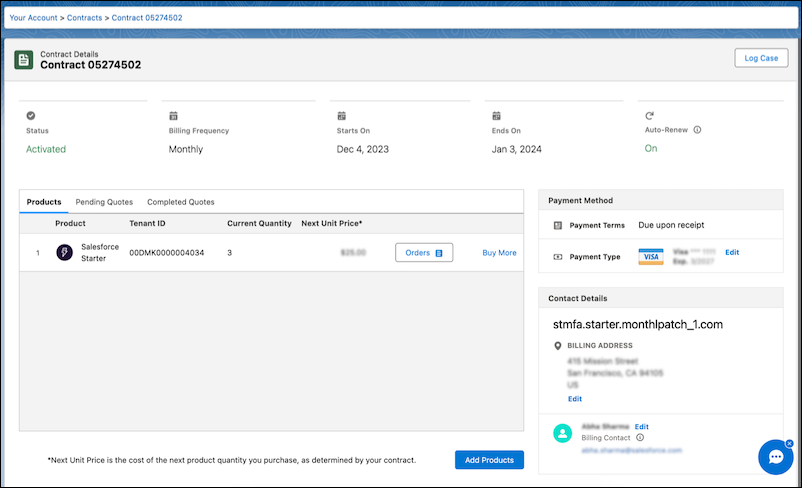Viewport: 802px width, 488px height.
Task: Select tenant ID 00DMK0000004034
Action: 167,253
